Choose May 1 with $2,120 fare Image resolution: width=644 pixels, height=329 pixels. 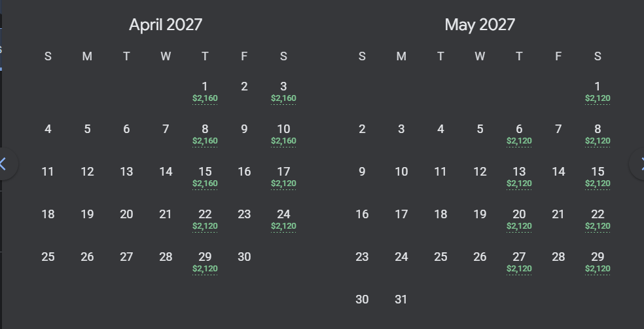(x=598, y=92)
